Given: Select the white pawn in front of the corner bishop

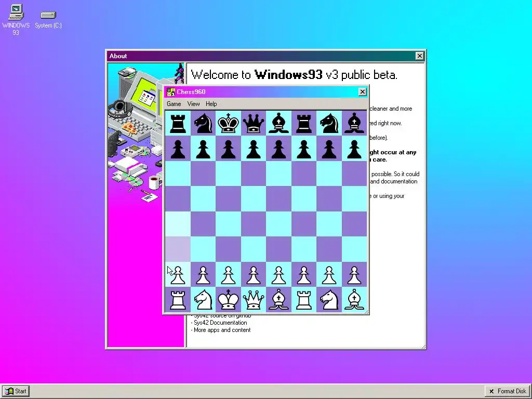Looking at the screenshot, I should pos(354,275).
